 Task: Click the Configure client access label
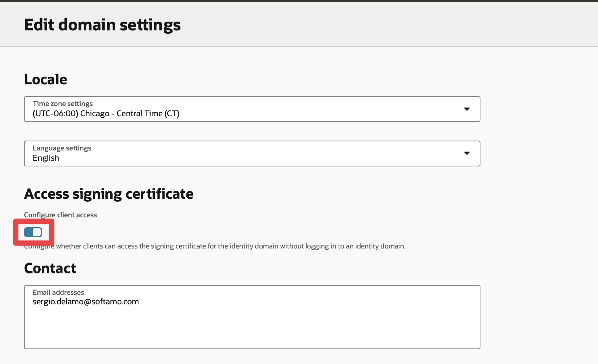click(60, 215)
